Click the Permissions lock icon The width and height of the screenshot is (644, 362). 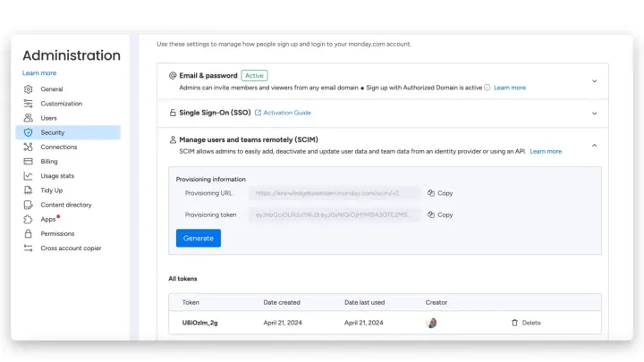28,233
